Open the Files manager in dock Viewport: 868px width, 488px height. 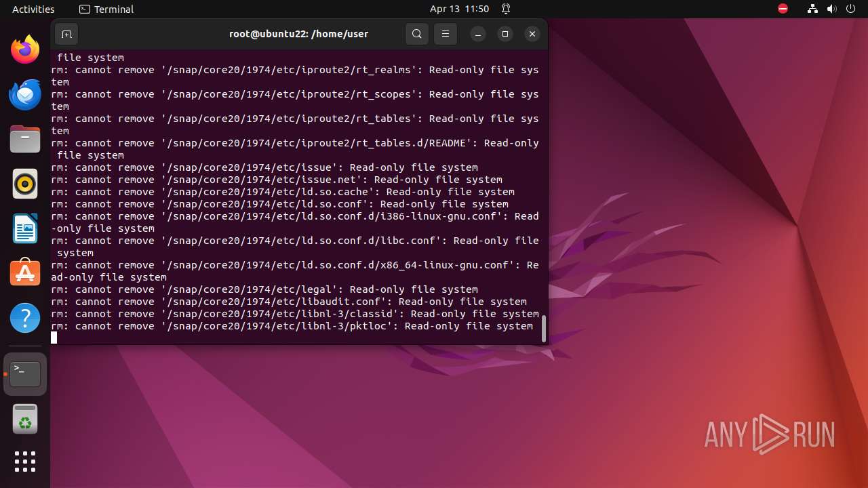coord(25,139)
